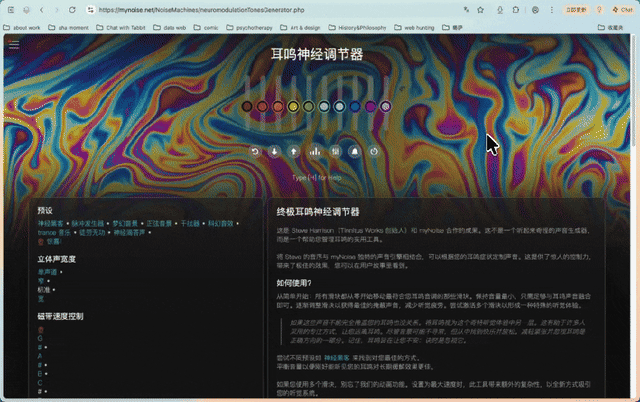Load the 神经滴答声 preset

tap(129, 233)
